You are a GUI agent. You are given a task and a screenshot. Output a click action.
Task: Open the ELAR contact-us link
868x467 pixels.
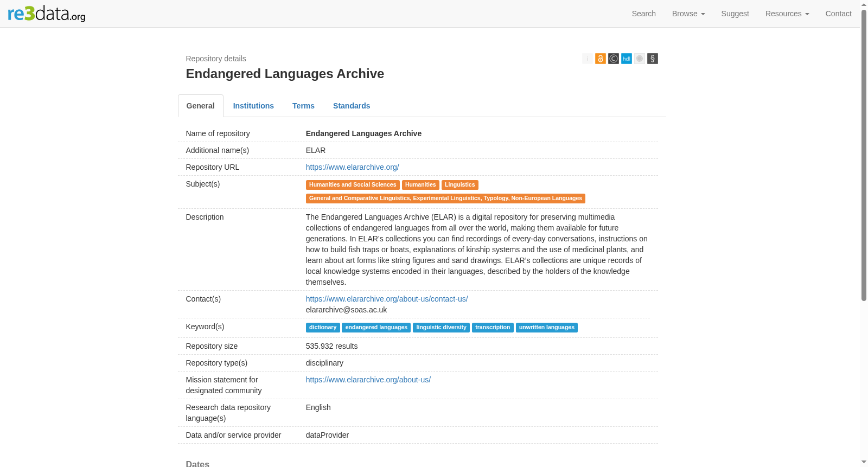pos(387,299)
